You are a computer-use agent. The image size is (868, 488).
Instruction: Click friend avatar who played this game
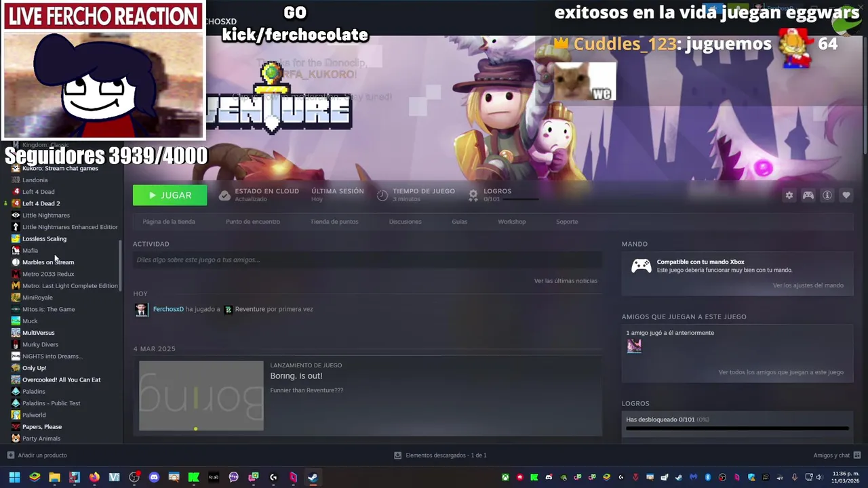(634, 346)
